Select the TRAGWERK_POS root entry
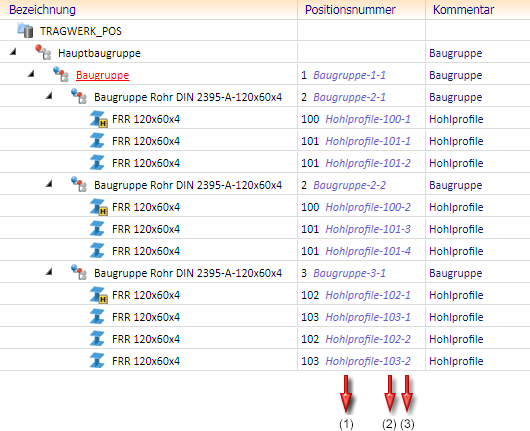 [81, 31]
